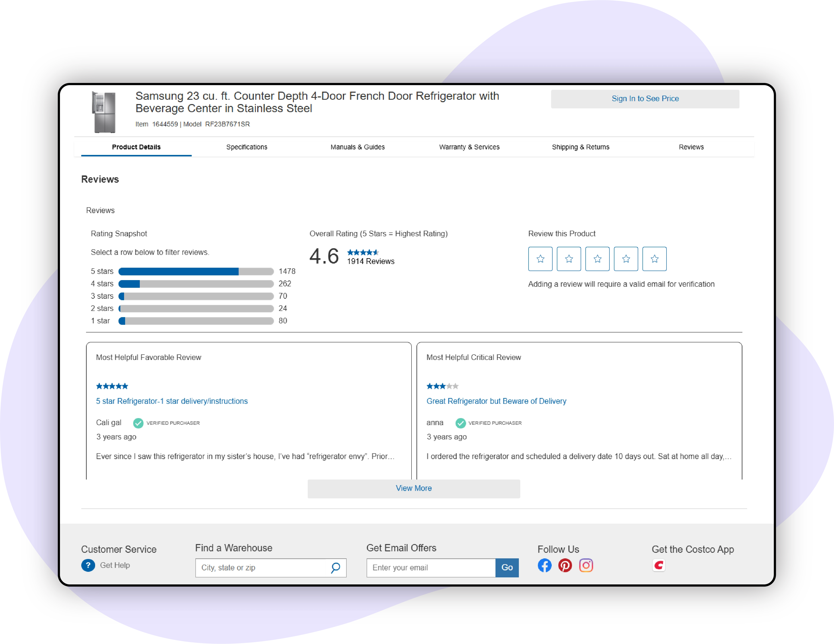Open the '5 star Refrigerator-1 star delivery' review
This screenshot has width=834, height=644.
coord(171,401)
